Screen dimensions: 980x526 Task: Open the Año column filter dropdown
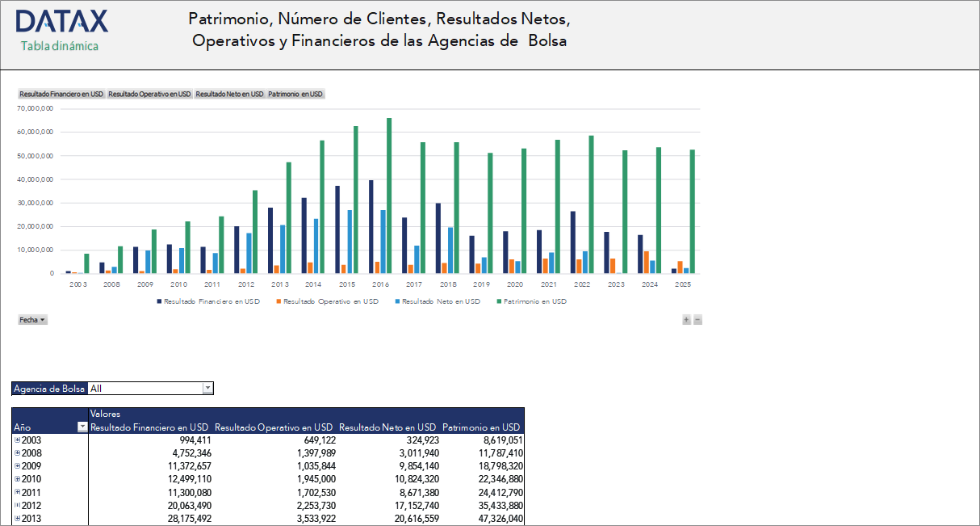81,427
